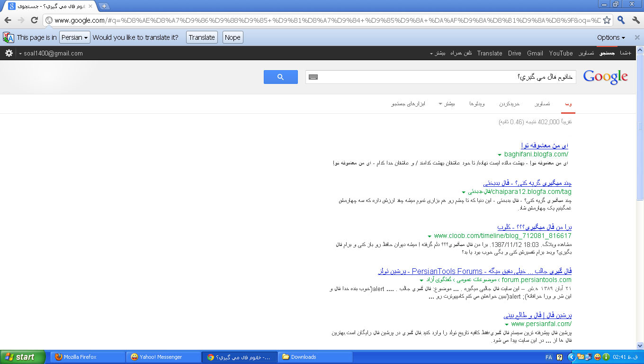Viewport: 644px width, 364px height.
Task: Open the translate Options dropdown
Action: point(611,37)
